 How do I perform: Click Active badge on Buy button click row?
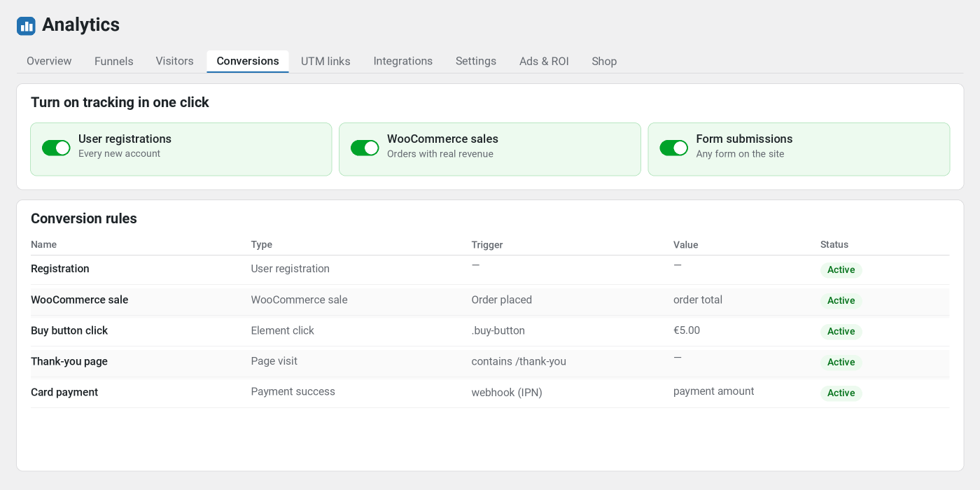(841, 331)
